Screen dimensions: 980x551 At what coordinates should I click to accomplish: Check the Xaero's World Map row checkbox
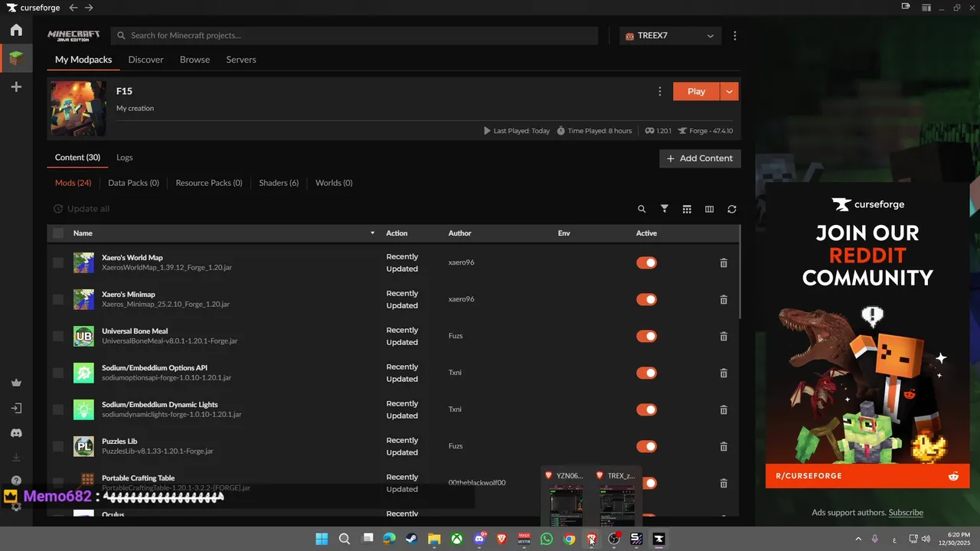click(58, 262)
